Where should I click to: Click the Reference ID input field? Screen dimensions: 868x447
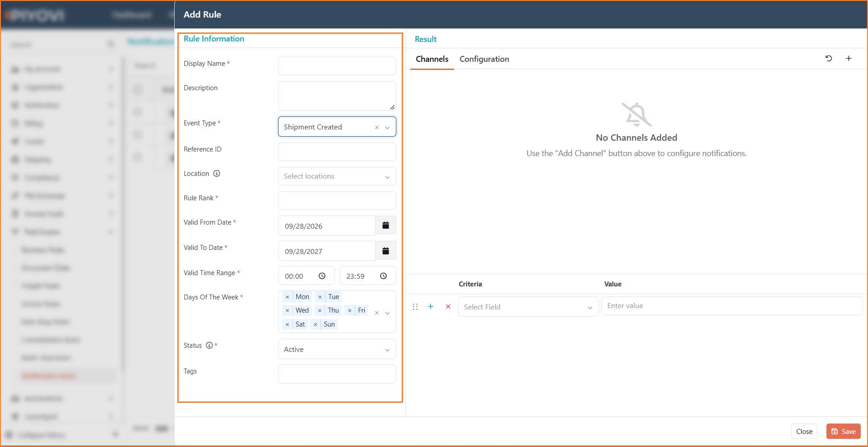[337, 152]
